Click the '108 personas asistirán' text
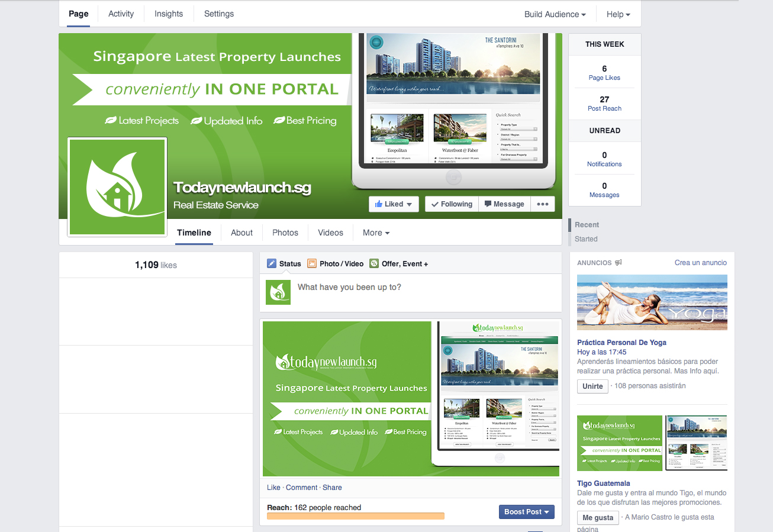 [650, 386]
